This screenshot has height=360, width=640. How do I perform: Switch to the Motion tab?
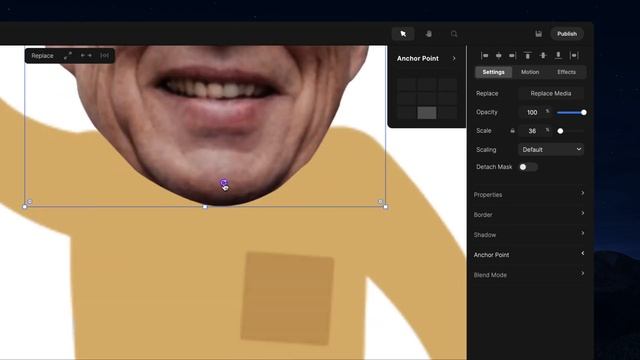[x=530, y=72]
